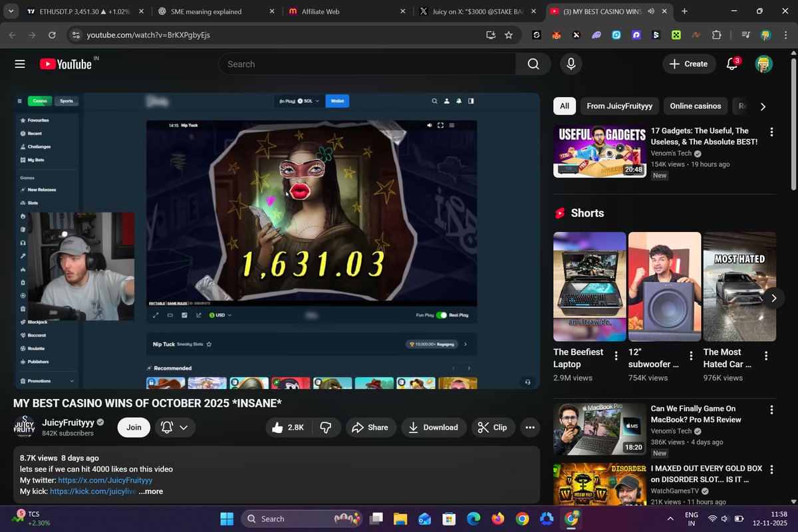Expand description with ...more
Viewport: 798px width, 532px height.
coord(151,491)
